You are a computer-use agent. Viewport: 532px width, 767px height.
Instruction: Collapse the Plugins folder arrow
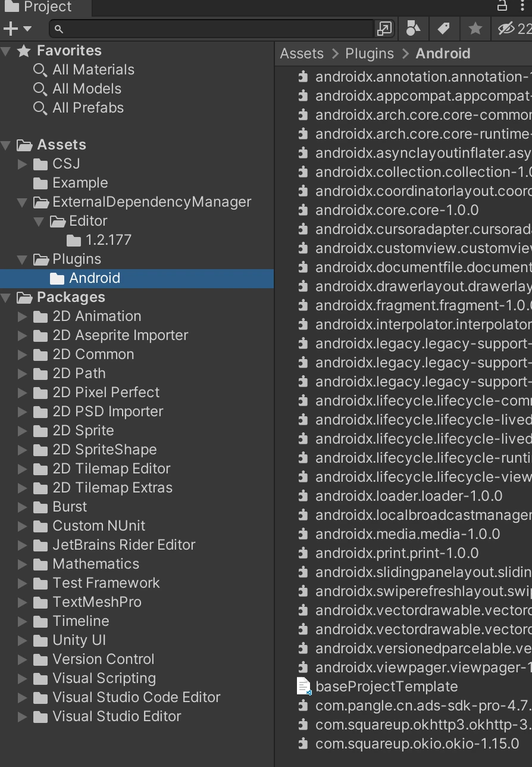tap(23, 259)
